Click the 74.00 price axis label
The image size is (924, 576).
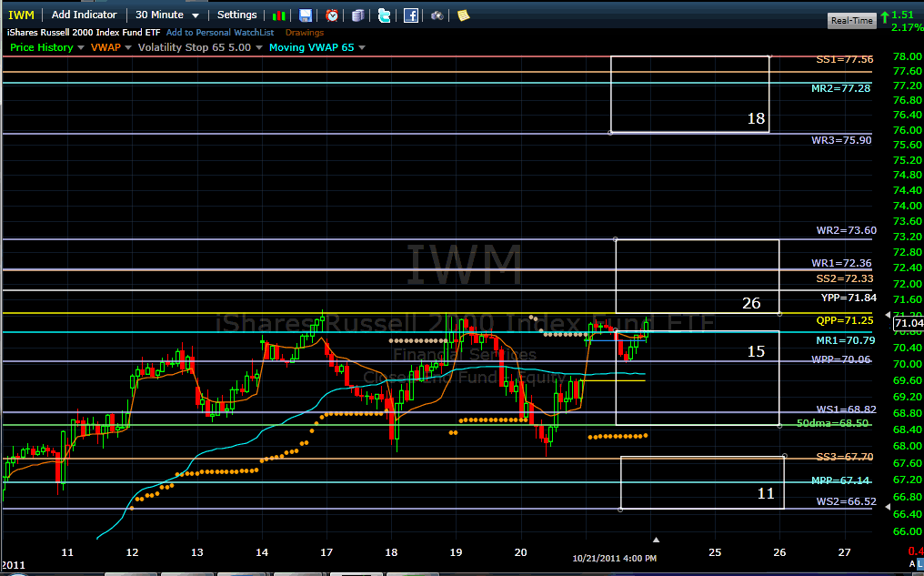[x=909, y=206]
